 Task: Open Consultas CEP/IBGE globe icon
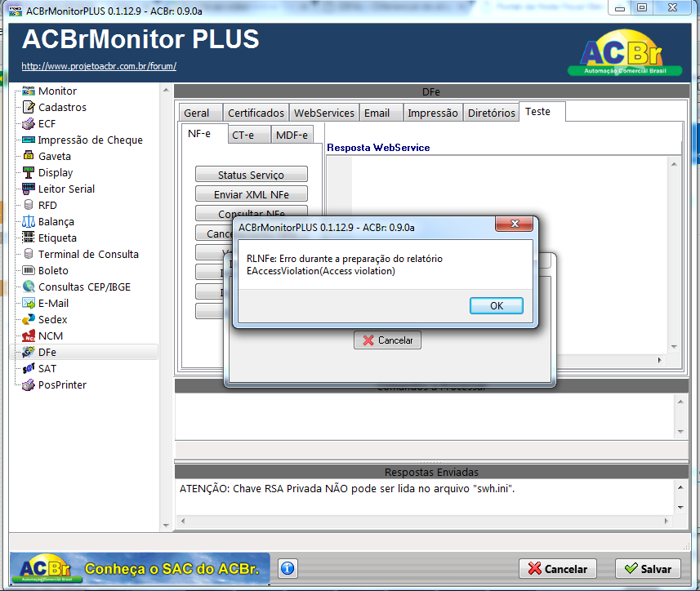29,287
